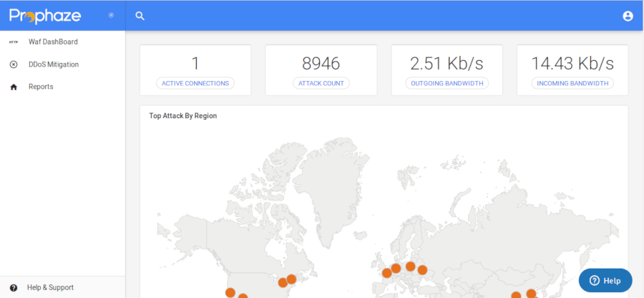
Task: Click the Active Connections label
Action: coord(195,83)
